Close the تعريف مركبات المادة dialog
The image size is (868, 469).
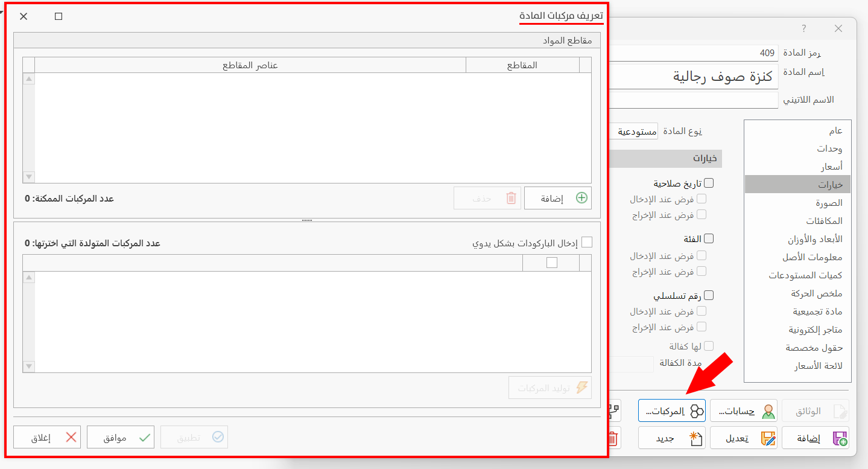[x=24, y=16]
